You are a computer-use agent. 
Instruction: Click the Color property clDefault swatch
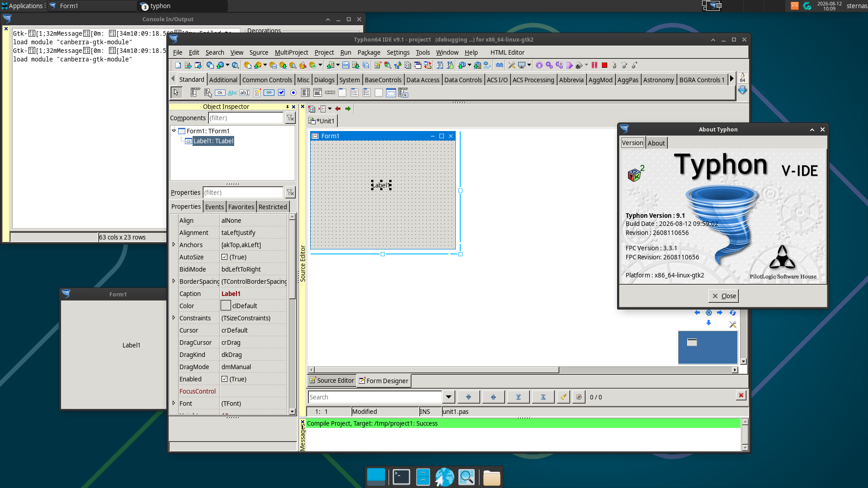[x=226, y=306]
